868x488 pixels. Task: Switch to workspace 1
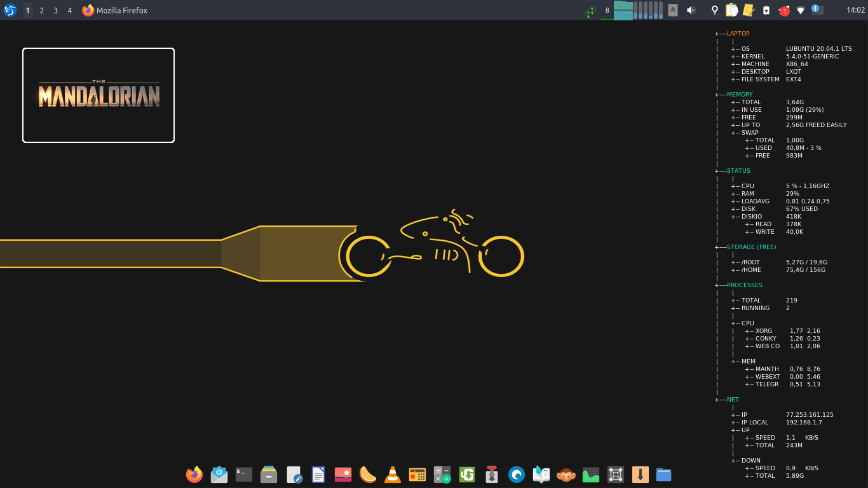[x=27, y=10]
